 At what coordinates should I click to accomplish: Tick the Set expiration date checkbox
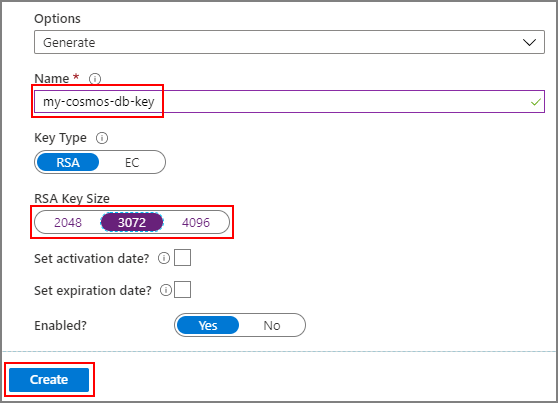pos(183,289)
